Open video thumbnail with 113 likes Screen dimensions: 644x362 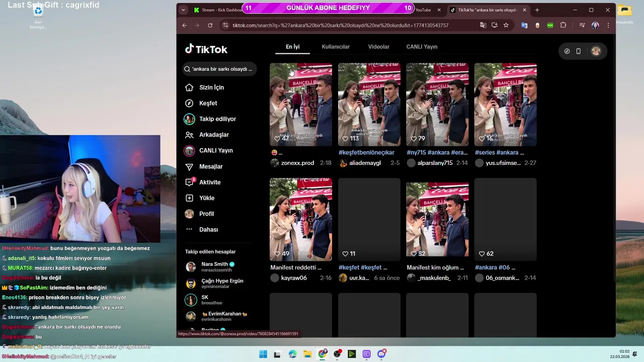coord(369,104)
